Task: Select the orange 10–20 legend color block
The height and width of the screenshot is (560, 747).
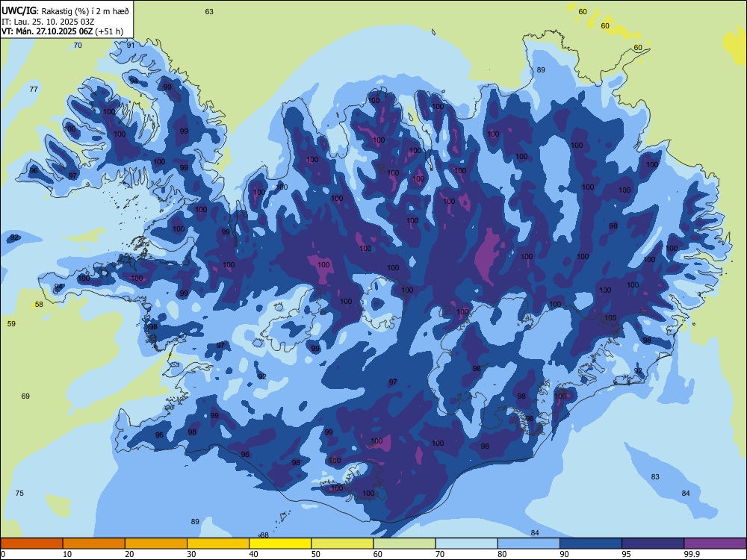Action: (x=94, y=544)
